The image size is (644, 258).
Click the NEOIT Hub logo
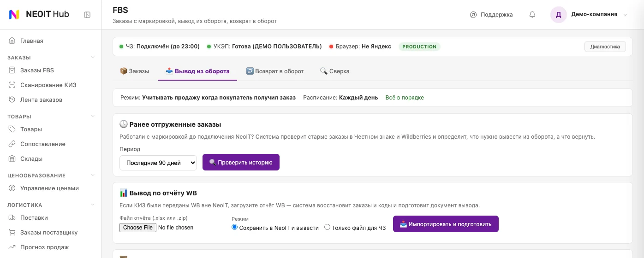coord(39,14)
